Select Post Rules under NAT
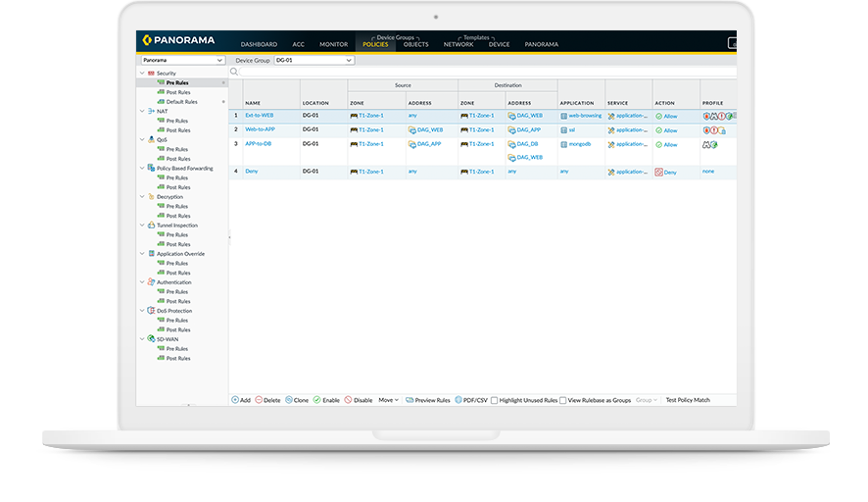 pos(177,130)
